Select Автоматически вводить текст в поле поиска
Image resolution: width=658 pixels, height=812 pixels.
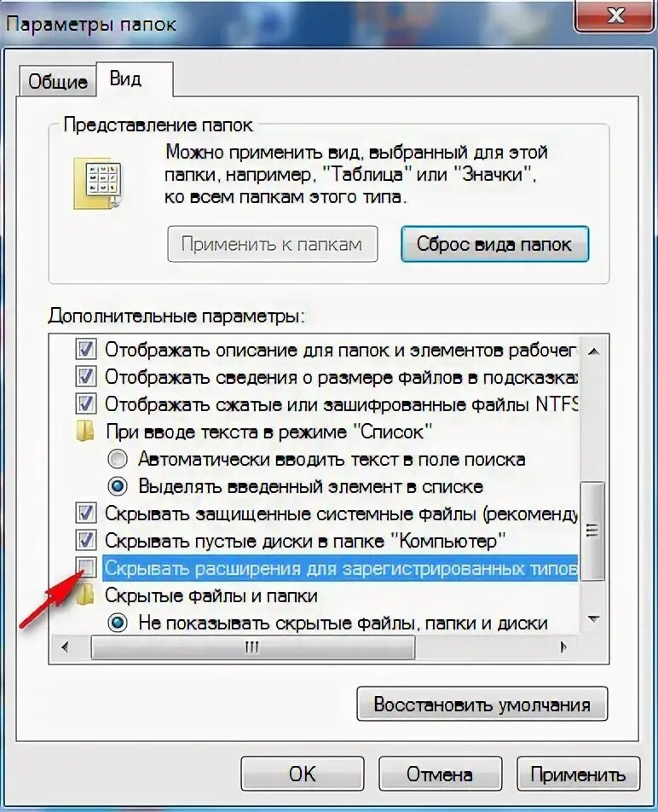[118, 459]
